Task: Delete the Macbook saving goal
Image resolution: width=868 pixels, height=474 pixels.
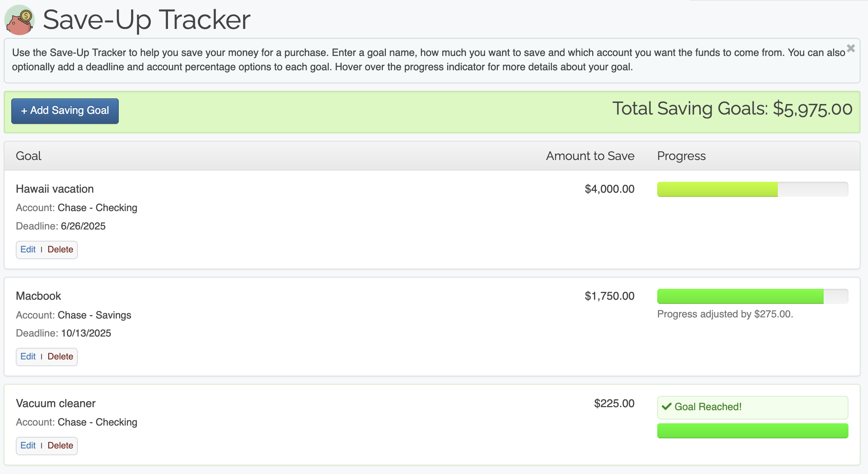Action: [60, 356]
